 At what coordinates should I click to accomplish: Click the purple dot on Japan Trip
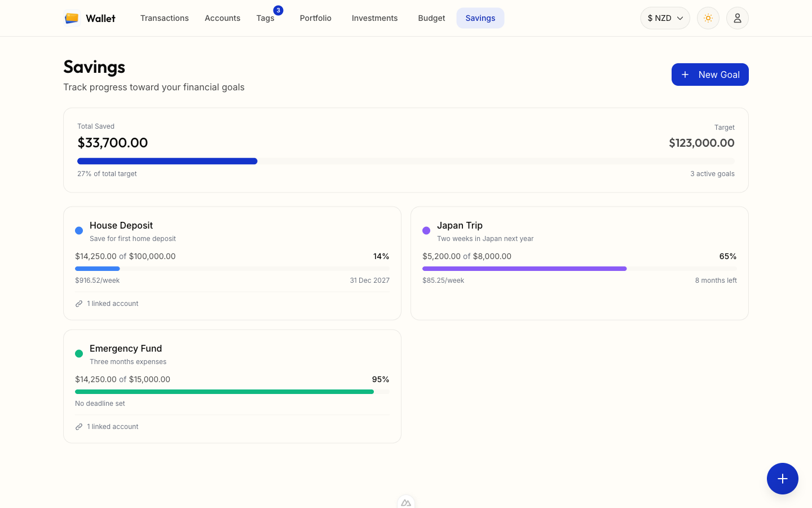426,230
